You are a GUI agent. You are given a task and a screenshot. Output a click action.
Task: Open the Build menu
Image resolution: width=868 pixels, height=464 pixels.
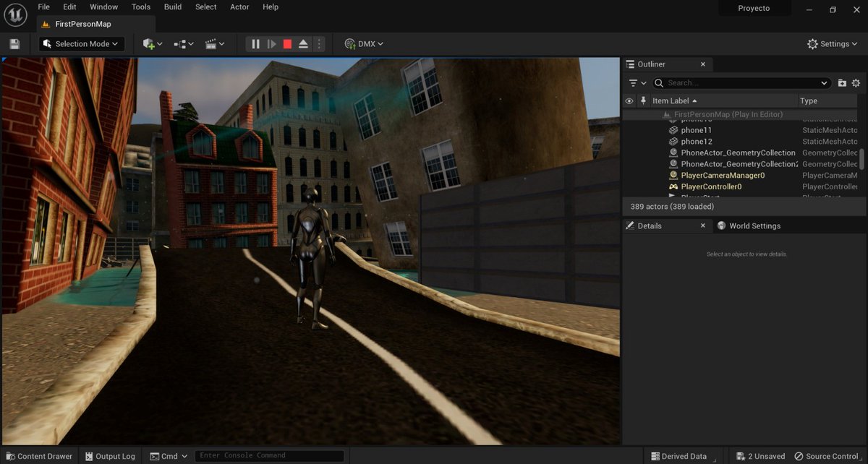pos(173,7)
